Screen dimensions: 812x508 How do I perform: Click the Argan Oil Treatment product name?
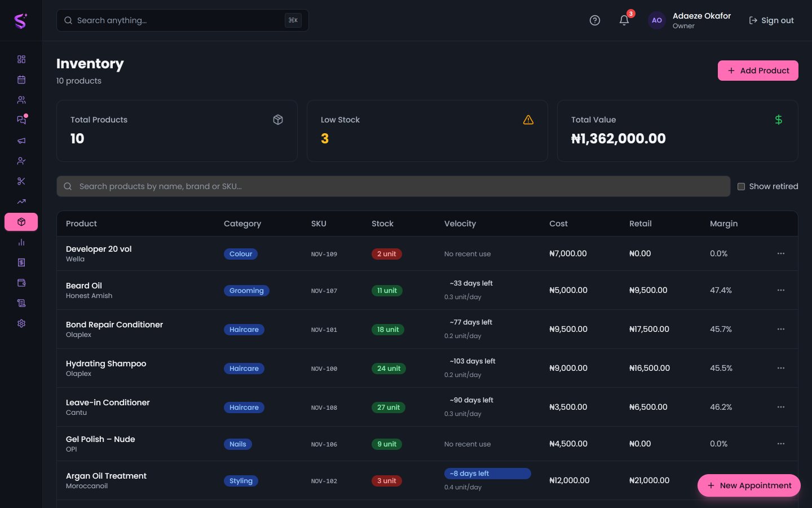tap(106, 476)
